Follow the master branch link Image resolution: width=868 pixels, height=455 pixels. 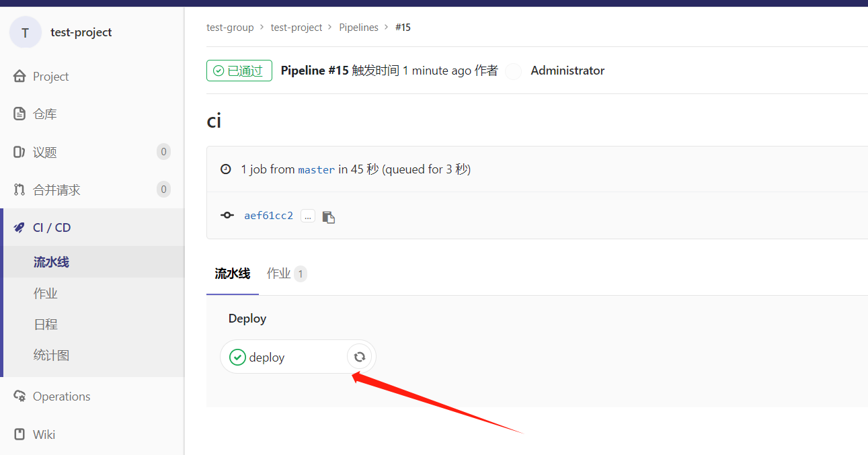pyautogui.click(x=316, y=169)
